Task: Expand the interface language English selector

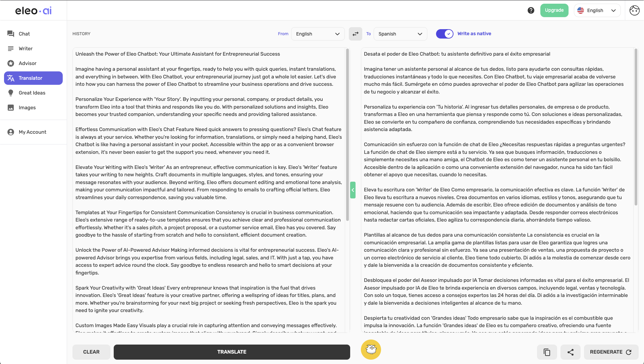Action: pos(597,10)
